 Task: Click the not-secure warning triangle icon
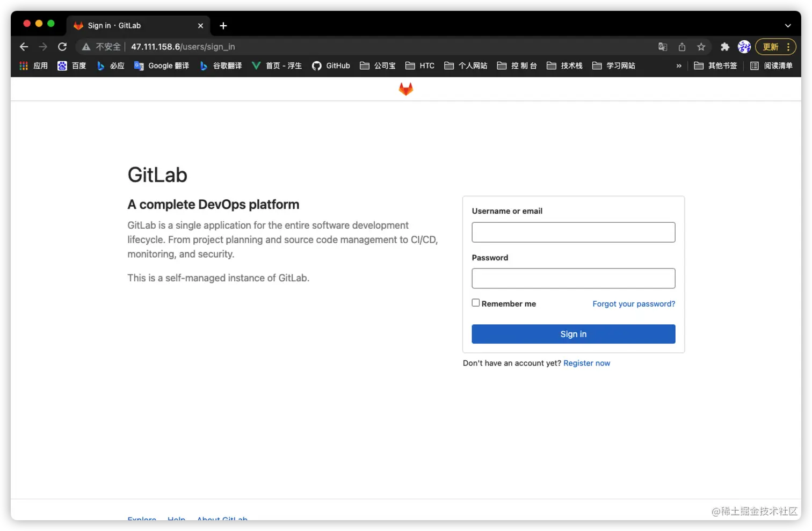point(86,47)
